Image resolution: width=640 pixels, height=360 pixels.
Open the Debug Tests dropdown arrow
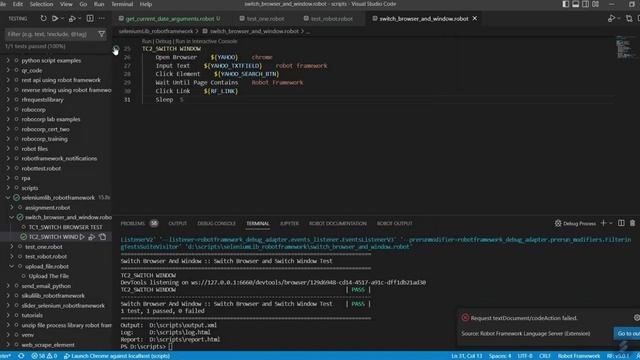pyautogui.click(x=79, y=18)
